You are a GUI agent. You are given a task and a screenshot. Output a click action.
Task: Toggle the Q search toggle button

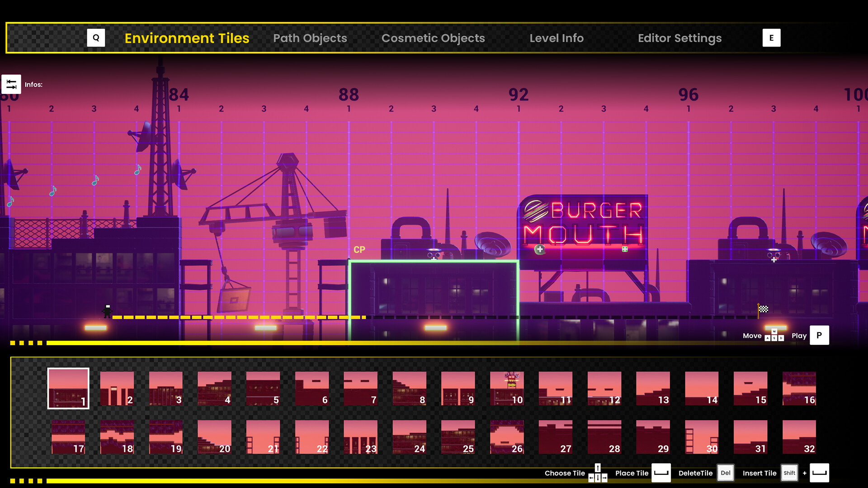95,38
